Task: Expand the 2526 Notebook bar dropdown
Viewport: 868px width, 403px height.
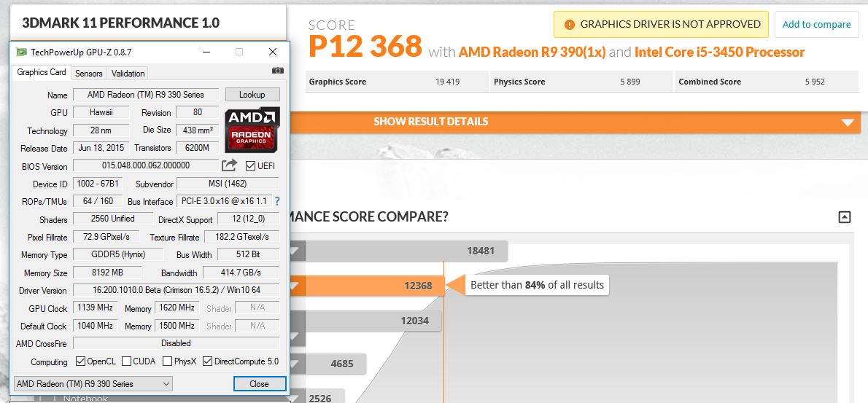Action: click(295, 397)
